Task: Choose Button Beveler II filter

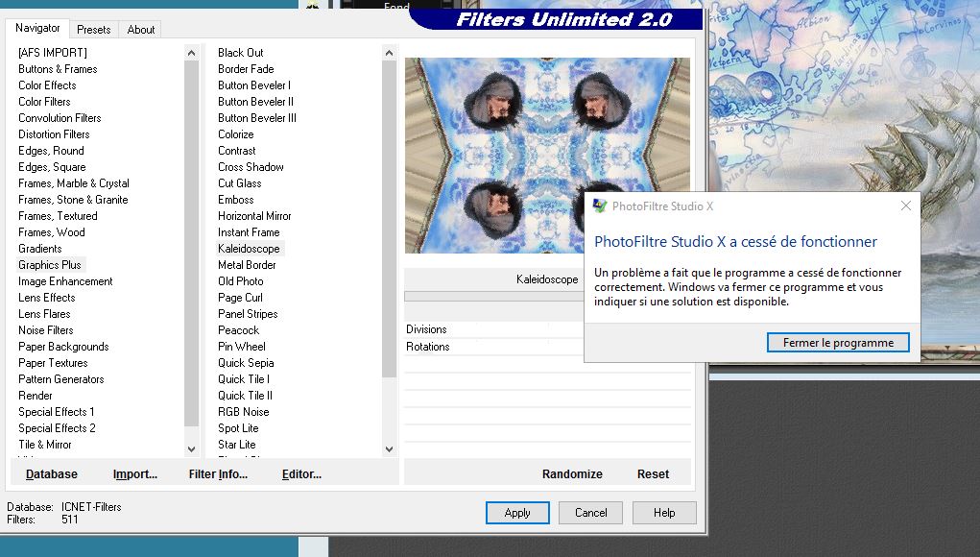Action: click(x=255, y=101)
